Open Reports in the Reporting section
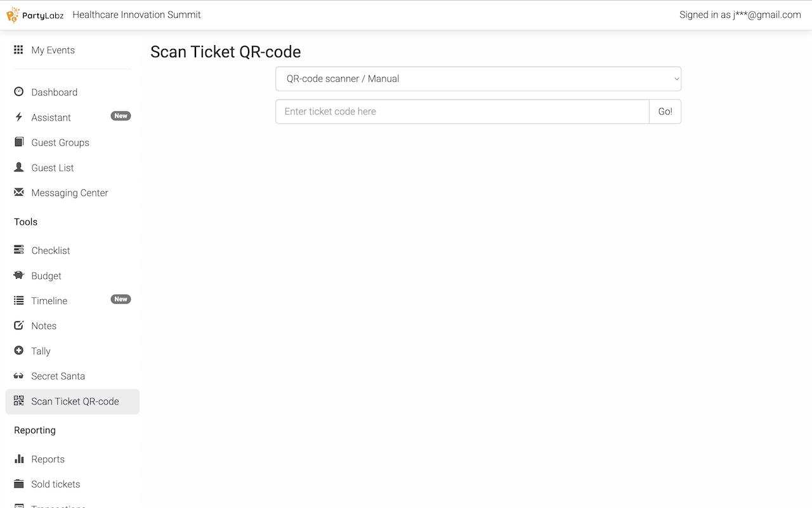This screenshot has height=508, width=812. pos(48,459)
